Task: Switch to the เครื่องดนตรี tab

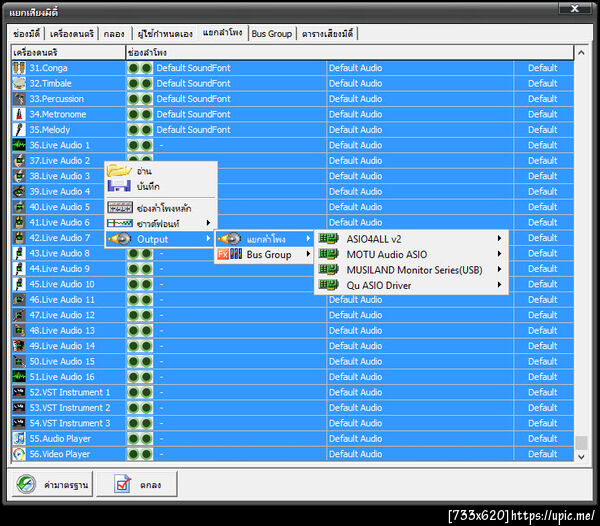Action: click(x=72, y=34)
